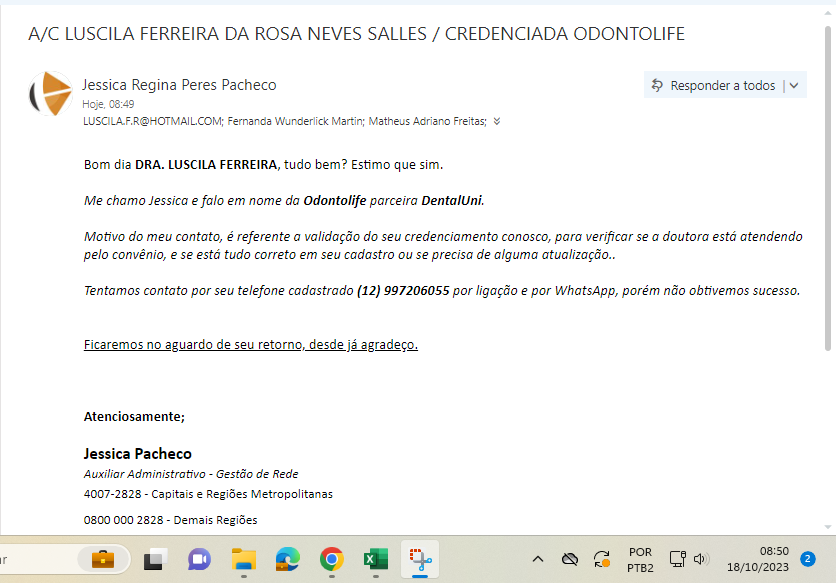Screen dimensions: 836x583
Task: Open sender name Jessica Regina Peres Pacheco
Action: (x=179, y=85)
